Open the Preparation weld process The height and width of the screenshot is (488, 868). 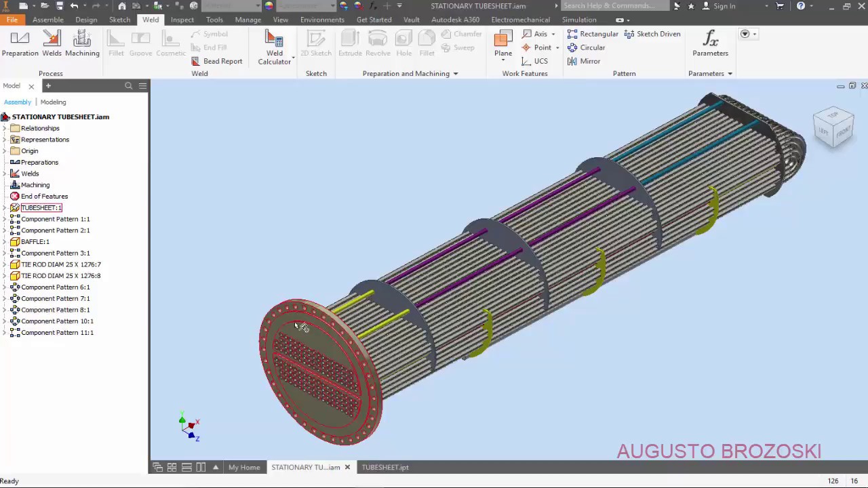coord(20,44)
